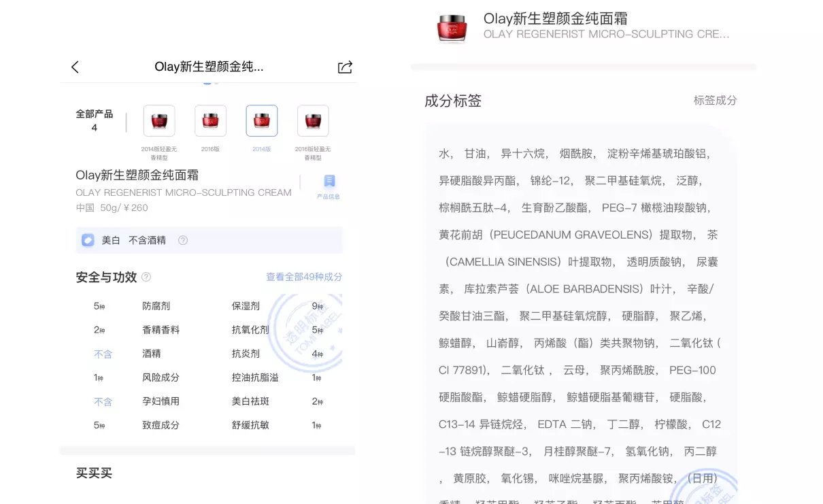Tap ingredient 月桂醇聚醚-7
Screen dimensions: 823x504
point(578,451)
